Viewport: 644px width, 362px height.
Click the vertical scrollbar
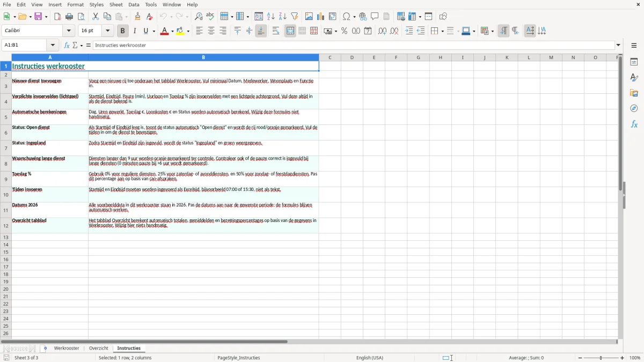click(x=620, y=196)
